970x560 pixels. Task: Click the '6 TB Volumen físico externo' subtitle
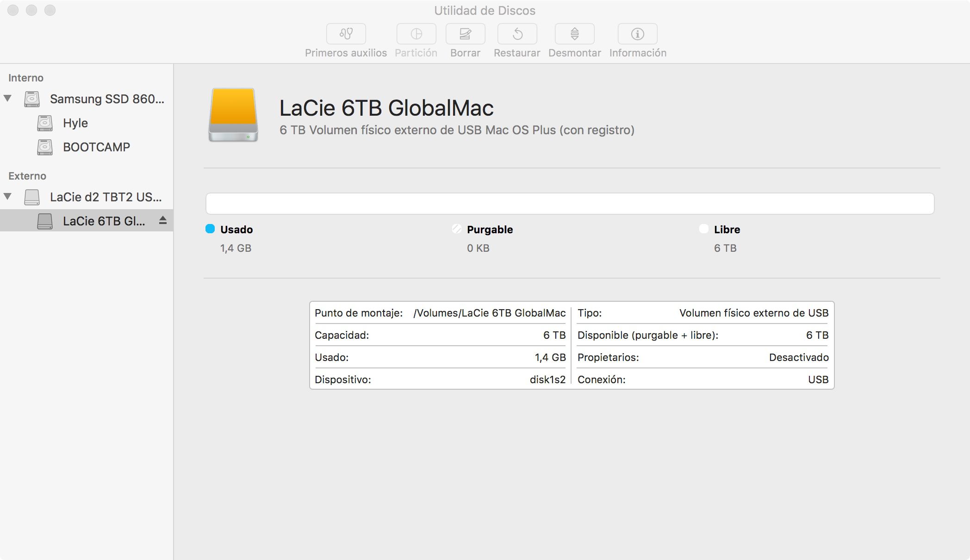(x=457, y=130)
